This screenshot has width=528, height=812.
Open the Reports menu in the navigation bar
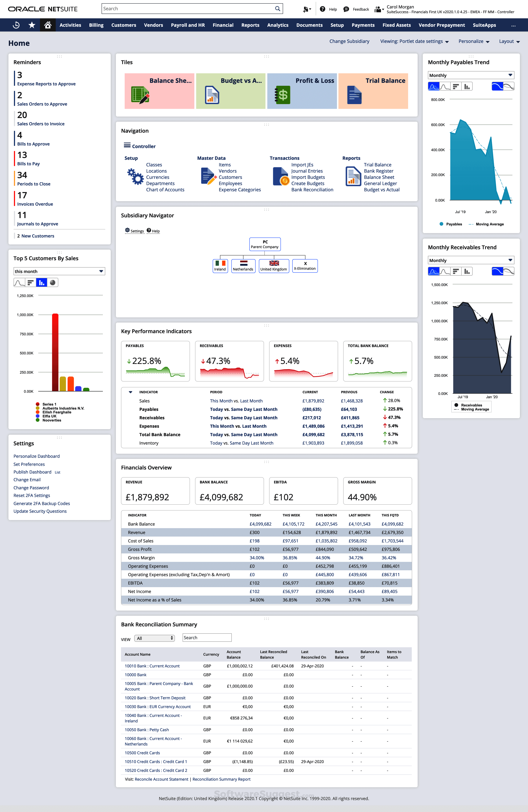(250, 25)
